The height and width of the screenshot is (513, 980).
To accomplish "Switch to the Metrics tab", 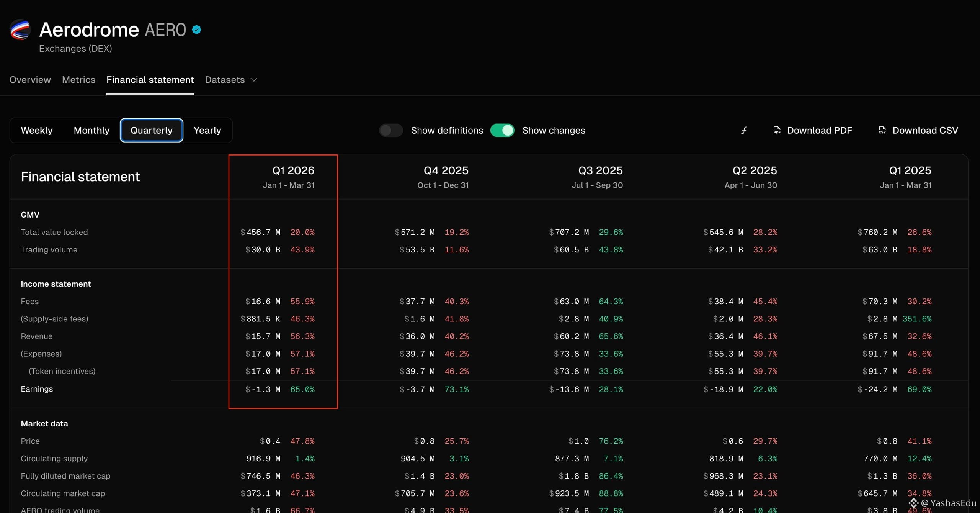I will (78, 80).
